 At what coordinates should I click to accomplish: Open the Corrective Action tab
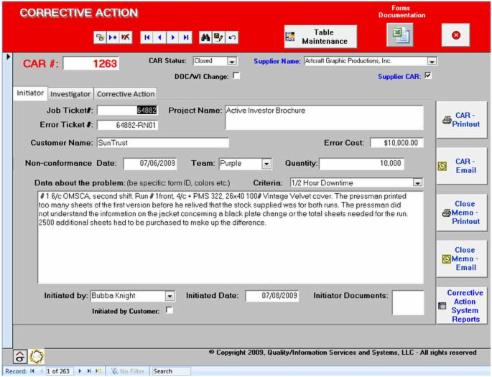click(125, 94)
